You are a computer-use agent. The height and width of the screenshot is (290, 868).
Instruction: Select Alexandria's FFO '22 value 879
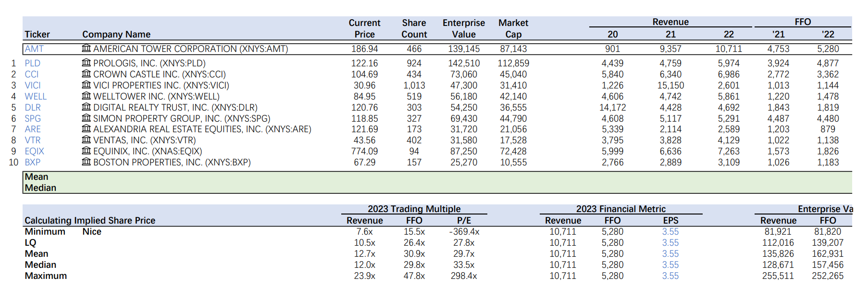[828, 129]
